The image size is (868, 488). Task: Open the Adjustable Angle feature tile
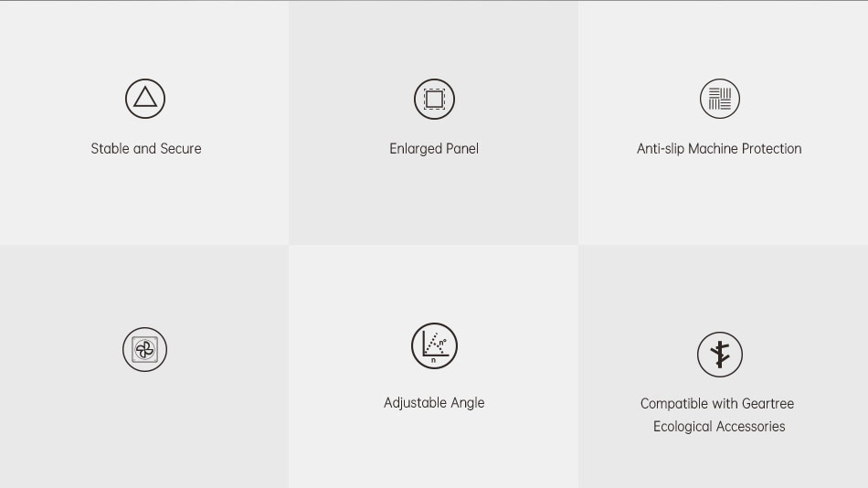[433, 366]
